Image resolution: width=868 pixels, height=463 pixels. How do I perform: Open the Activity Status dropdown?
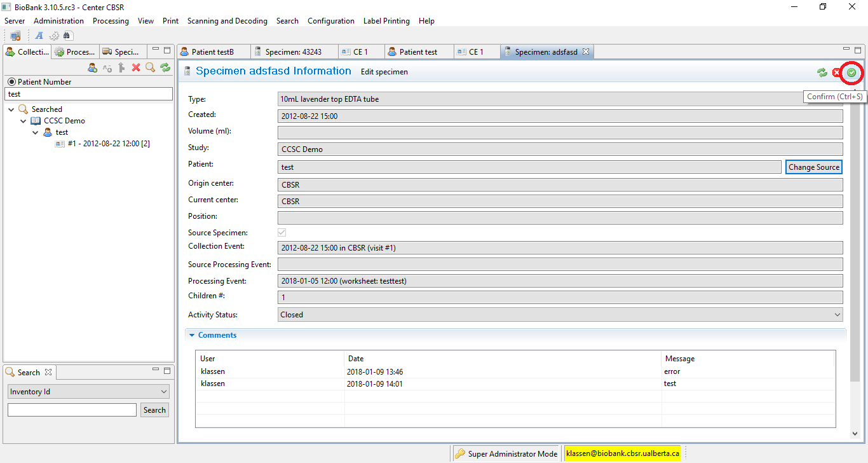pyautogui.click(x=560, y=314)
